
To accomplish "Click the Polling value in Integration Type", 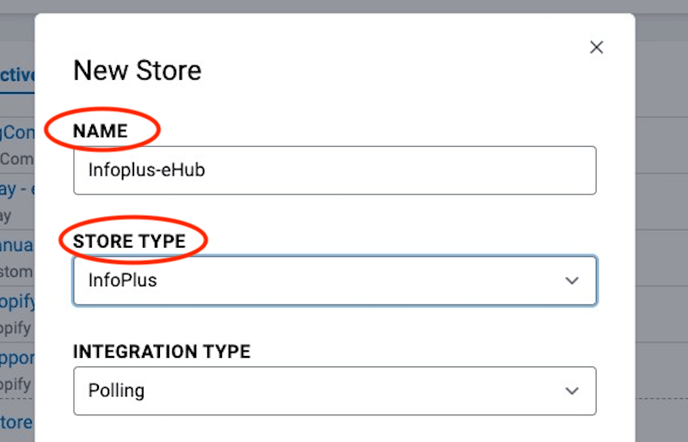I will click(116, 391).
